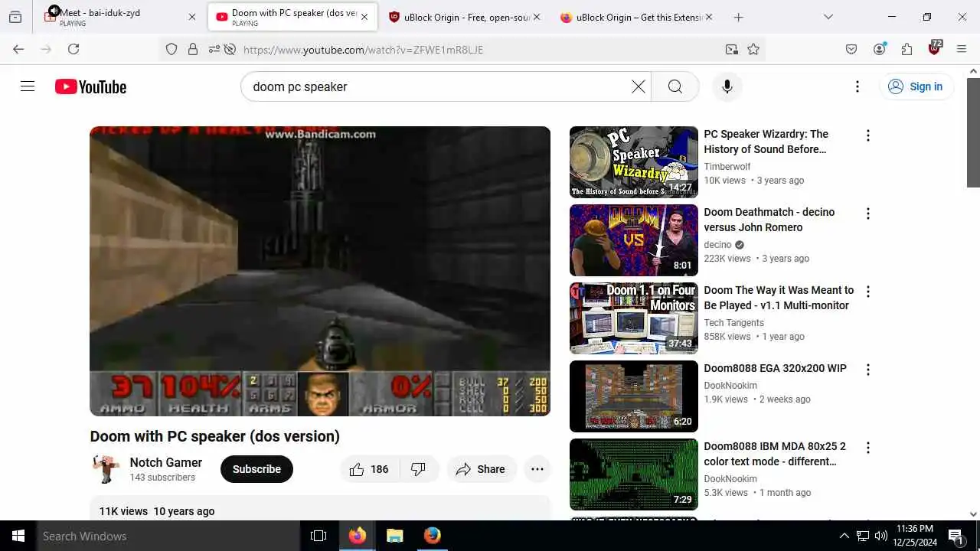This screenshot has height=551, width=980.
Task: Open File Explorer from taskbar
Action: pyautogui.click(x=394, y=536)
